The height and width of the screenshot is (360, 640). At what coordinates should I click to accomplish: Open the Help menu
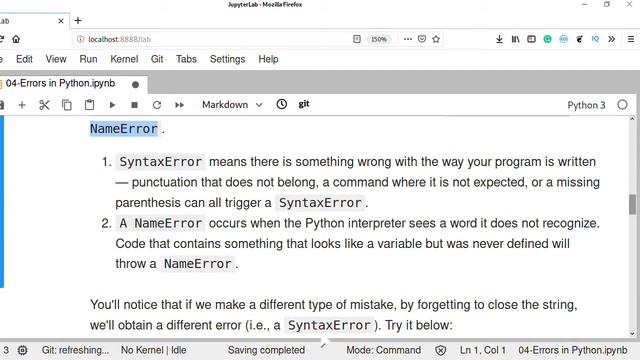click(x=268, y=59)
